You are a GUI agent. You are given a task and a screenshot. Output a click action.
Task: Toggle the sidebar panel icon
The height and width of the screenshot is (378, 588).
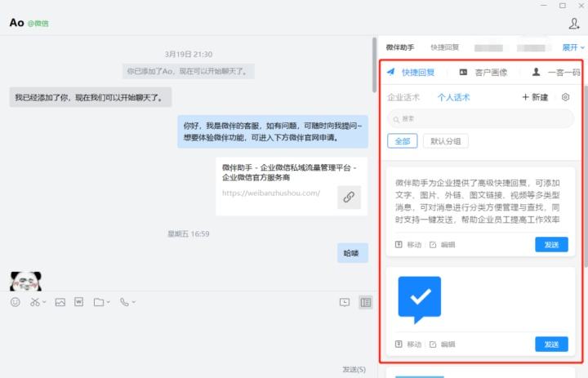[366, 302]
